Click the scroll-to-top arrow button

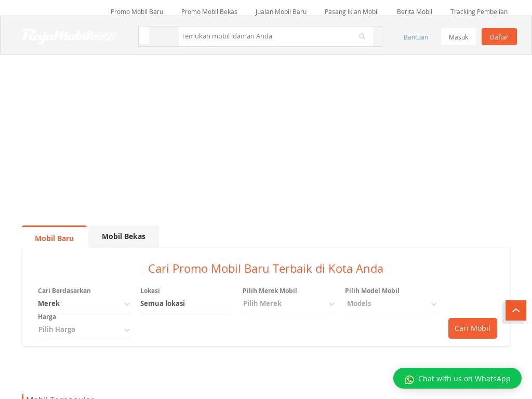(x=515, y=310)
